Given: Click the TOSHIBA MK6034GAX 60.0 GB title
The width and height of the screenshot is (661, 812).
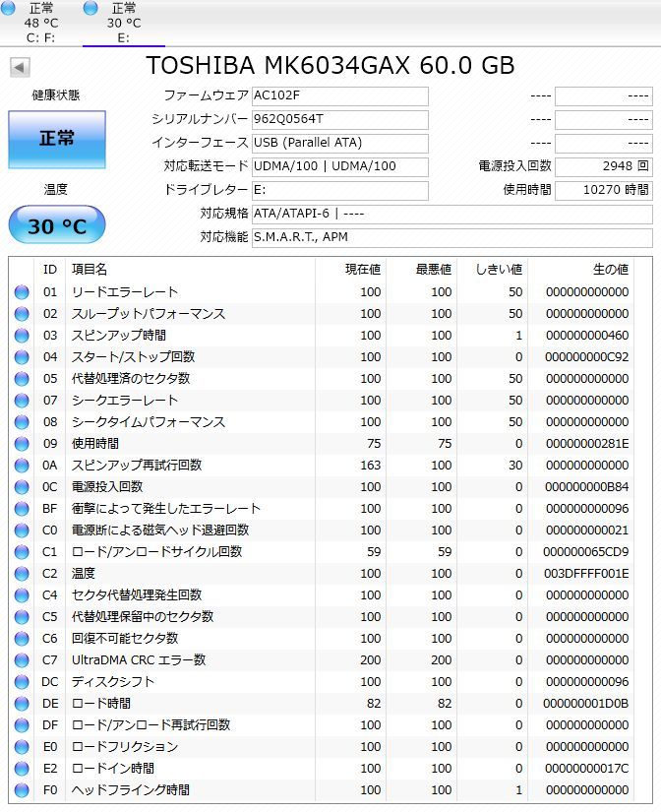Looking at the screenshot, I should coord(330,66).
